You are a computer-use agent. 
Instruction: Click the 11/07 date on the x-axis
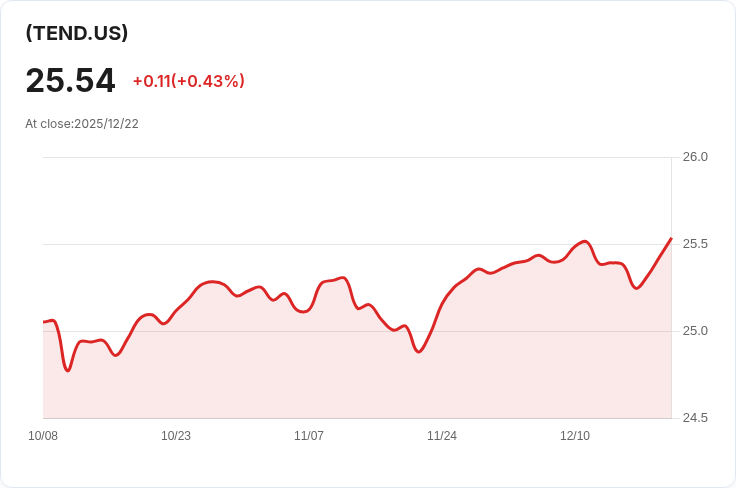coord(309,436)
